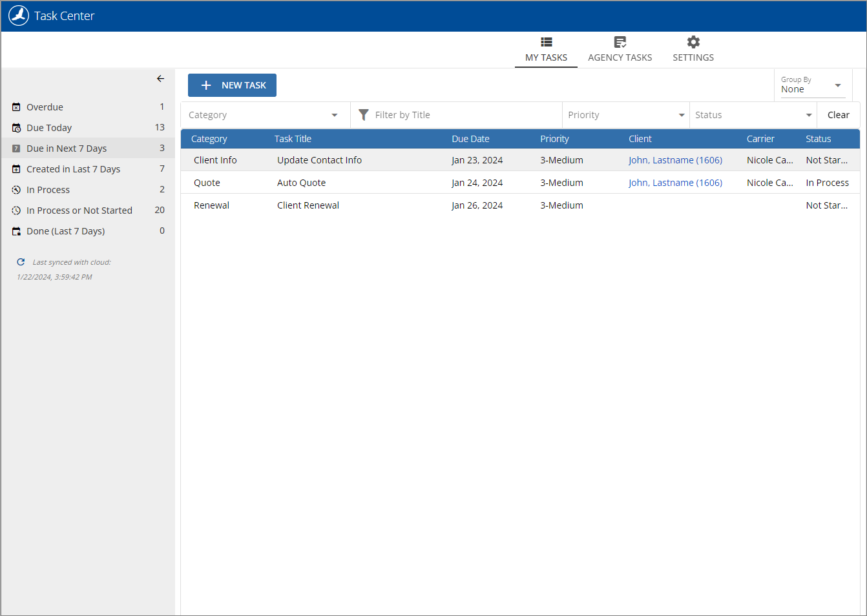
Task: Click the Overdue calendar icon in sidebar
Action: click(x=16, y=107)
